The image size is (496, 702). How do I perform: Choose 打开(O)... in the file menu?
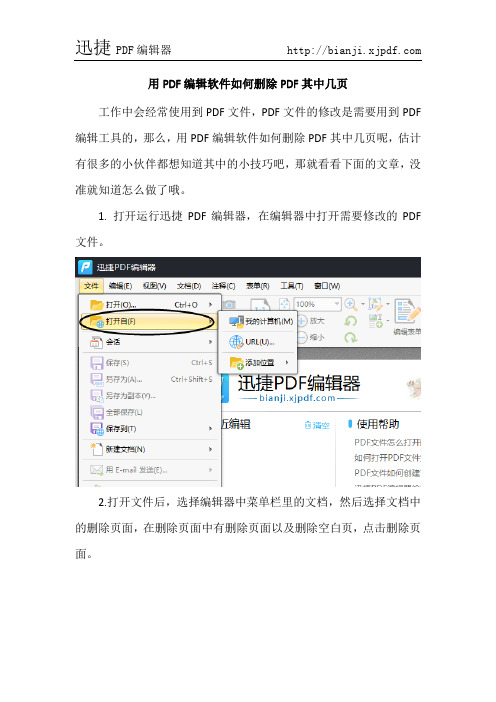[x=150, y=305]
